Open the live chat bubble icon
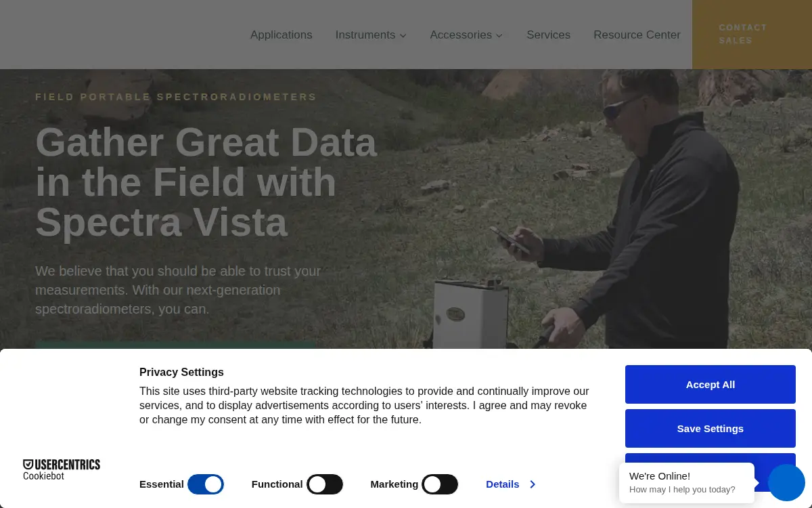 pos(786,482)
